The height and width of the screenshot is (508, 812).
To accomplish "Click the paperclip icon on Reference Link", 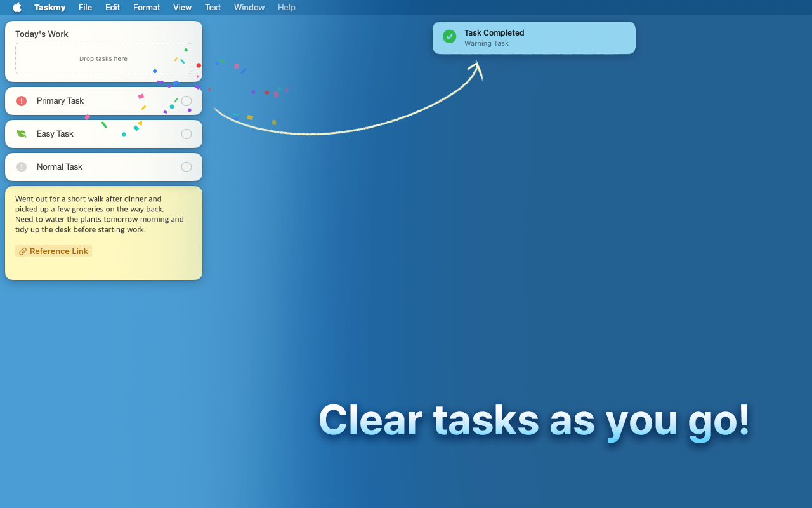I will click(23, 251).
